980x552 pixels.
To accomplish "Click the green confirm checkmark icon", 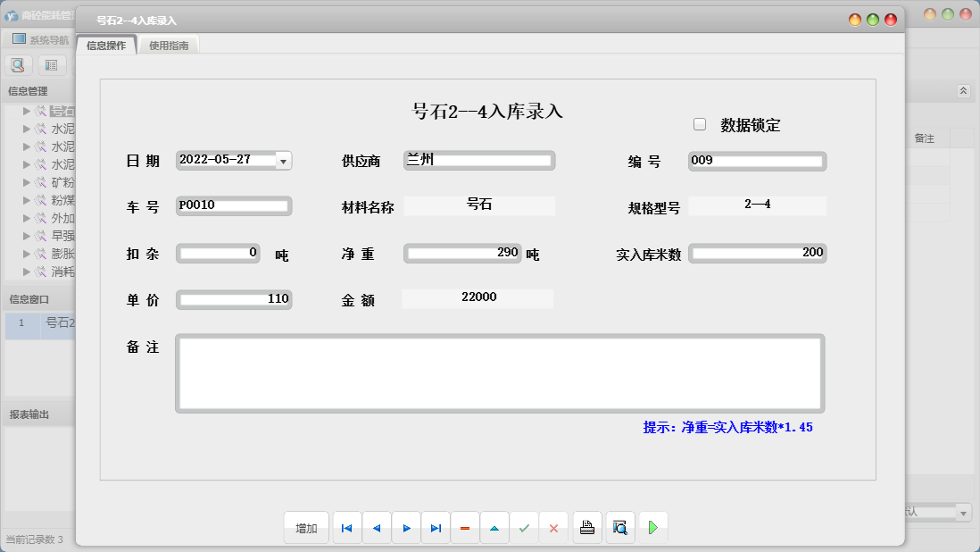I will [x=525, y=527].
